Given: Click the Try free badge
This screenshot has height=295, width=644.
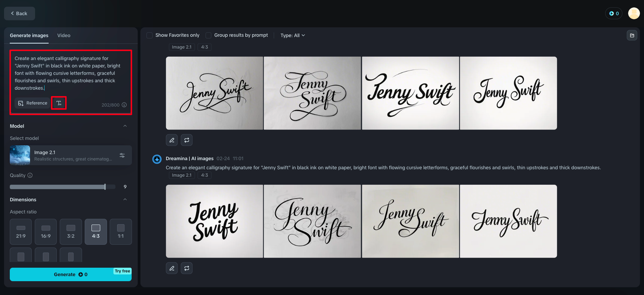Looking at the screenshot, I should coord(122,271).
